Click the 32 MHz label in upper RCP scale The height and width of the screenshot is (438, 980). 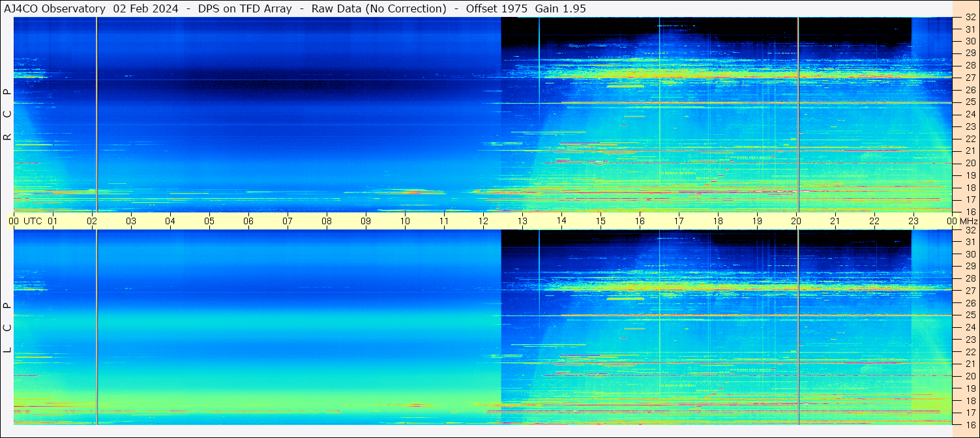[x=970, y=18]
